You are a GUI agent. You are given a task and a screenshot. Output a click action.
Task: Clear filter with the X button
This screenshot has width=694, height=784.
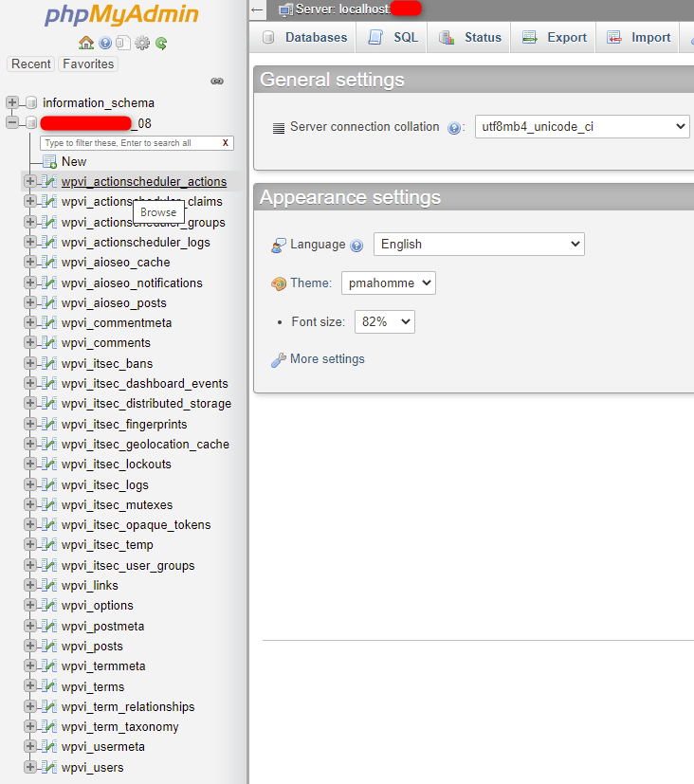(226, 142)
